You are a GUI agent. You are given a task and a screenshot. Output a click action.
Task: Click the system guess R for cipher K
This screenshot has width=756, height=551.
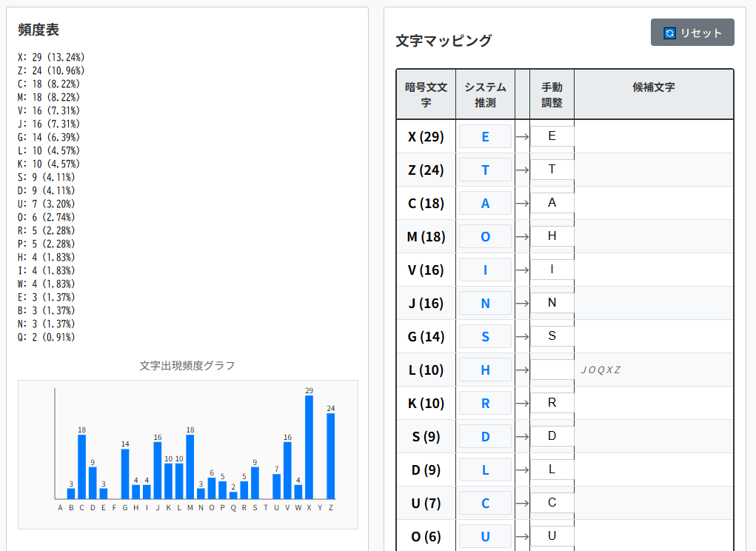click(485, 403)
